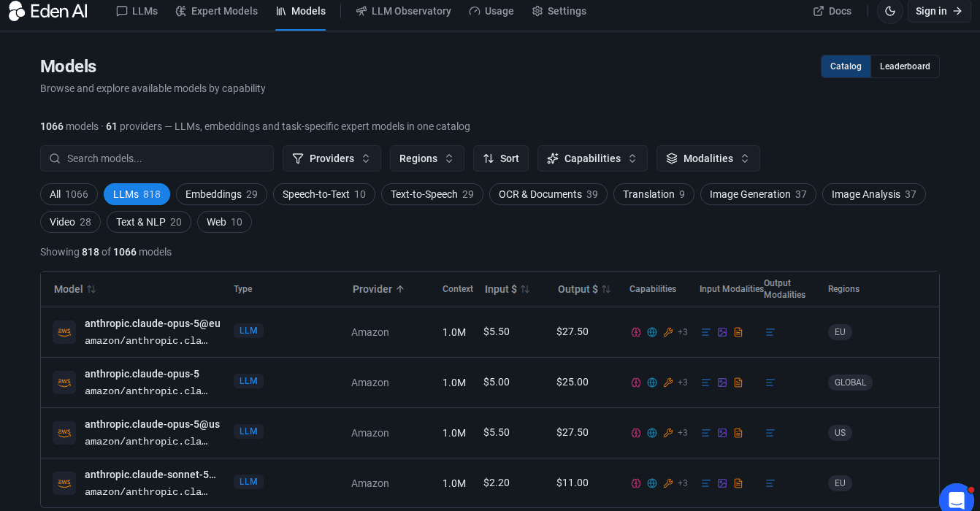Viewport: 980px width, 511px height.
Task: Select the Image Analysis 37 chip
Action: point(873,194)
